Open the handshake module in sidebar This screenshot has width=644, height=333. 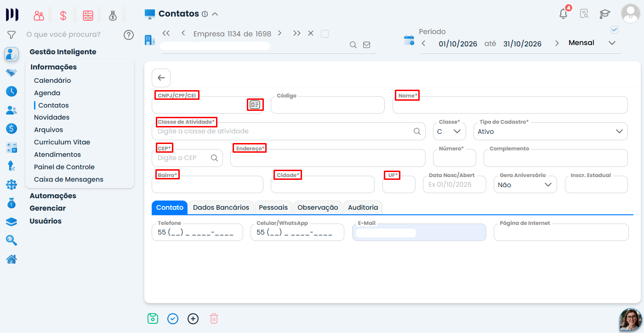click(11, 73)
